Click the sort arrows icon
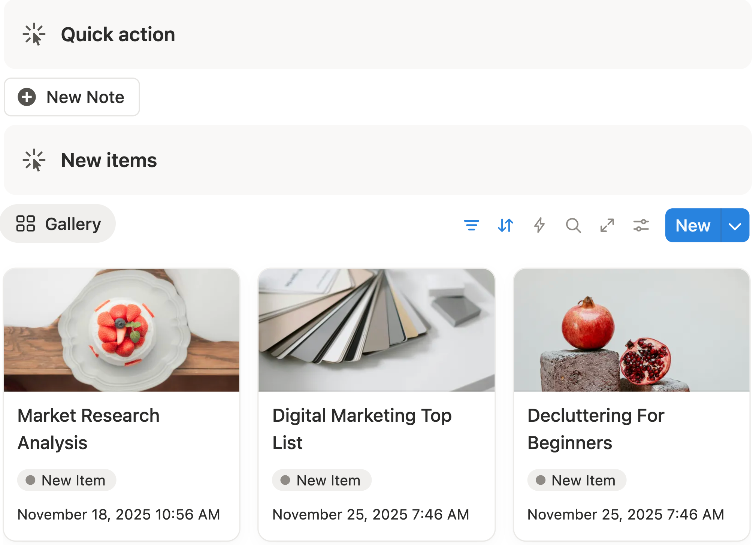This screenshot has width=756, height=545. pos(505,225)
